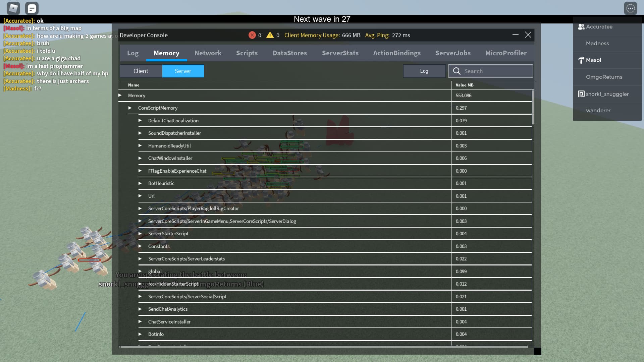This screenshot has height=362, width=644.
Task: Switch to the Scripts tab
Action: 247,53
